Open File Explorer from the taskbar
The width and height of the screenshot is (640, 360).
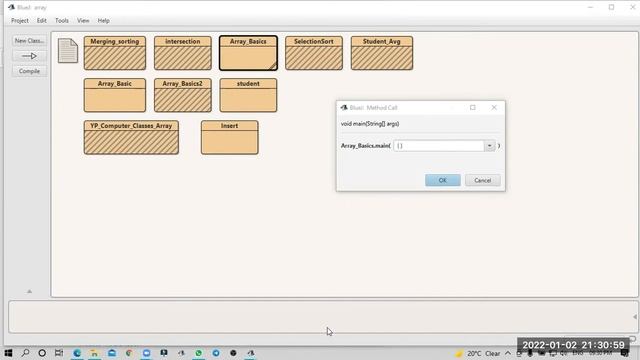(x=94, y=353)
